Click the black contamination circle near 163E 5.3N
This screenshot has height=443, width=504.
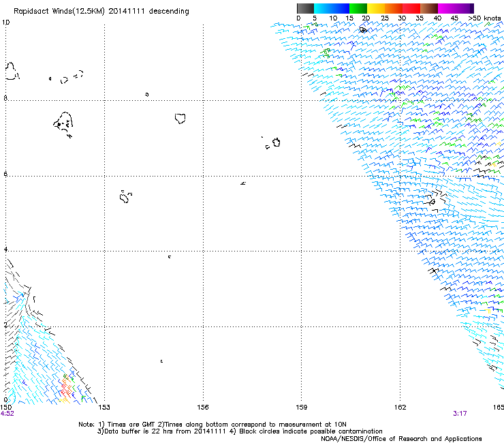[432, 202]
